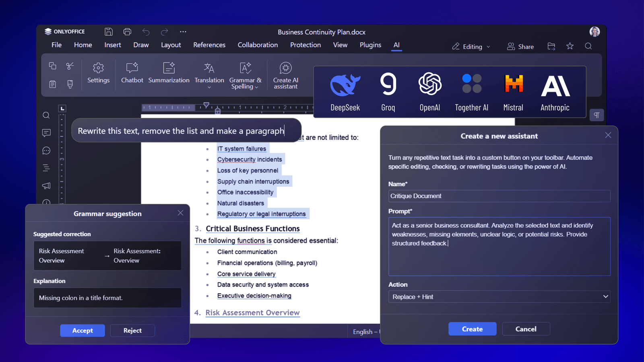Open the AI Chatbot tool
This screenshot has width=644, height=362.
132,73
